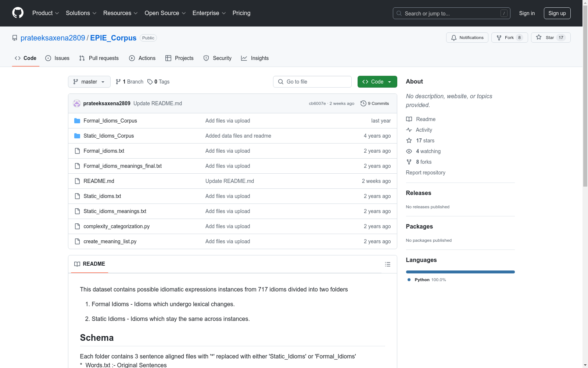The width and height of the screenshot is (588, 368).
Task: Open the green Code dropdown button
Action: point(377,82)
